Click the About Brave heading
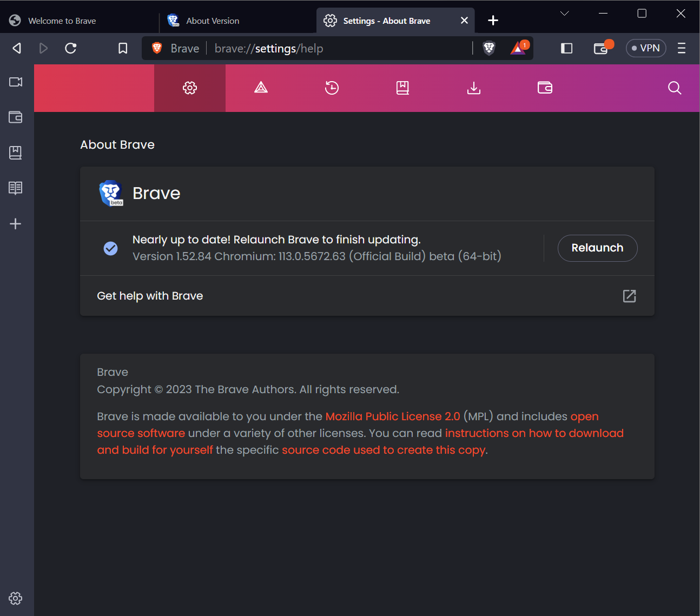 (117, 145)
